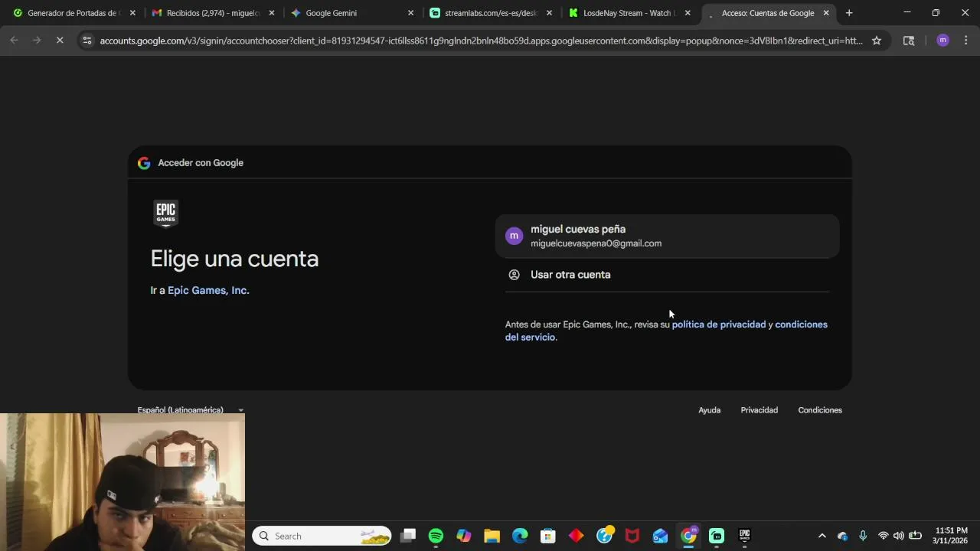
Task: Open Microsoft Edge from the taskbar
Action: pos(520,536)
